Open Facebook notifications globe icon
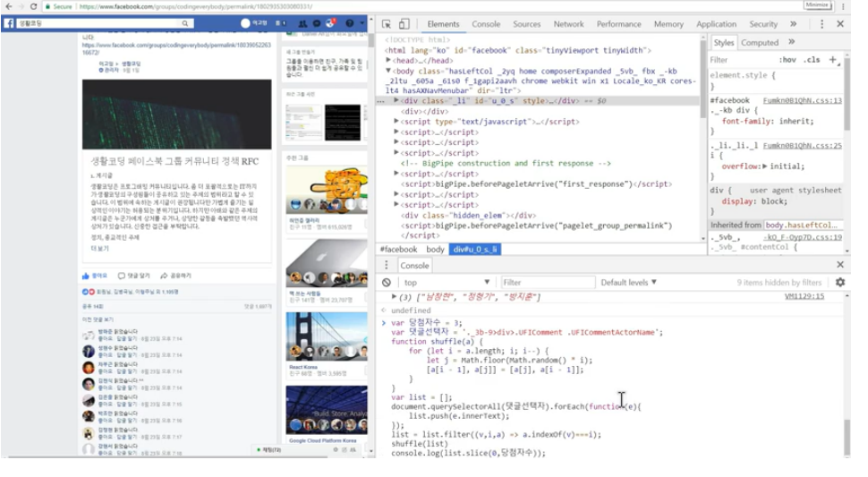Viewport: 868px width, 477px height. pyautogui.click(x=330, y=23)
